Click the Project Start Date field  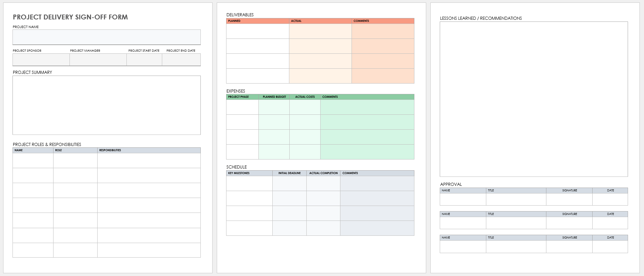[x=144, y=60]
